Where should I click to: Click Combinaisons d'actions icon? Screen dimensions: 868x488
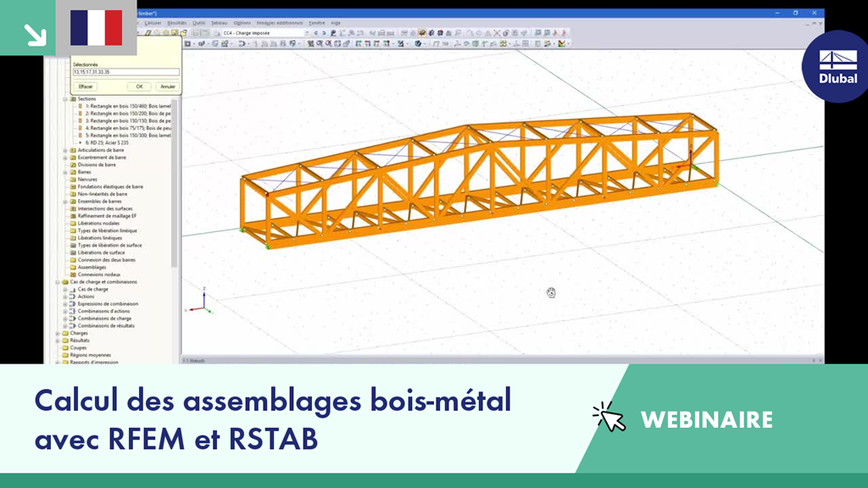click(x=73, y=311)
